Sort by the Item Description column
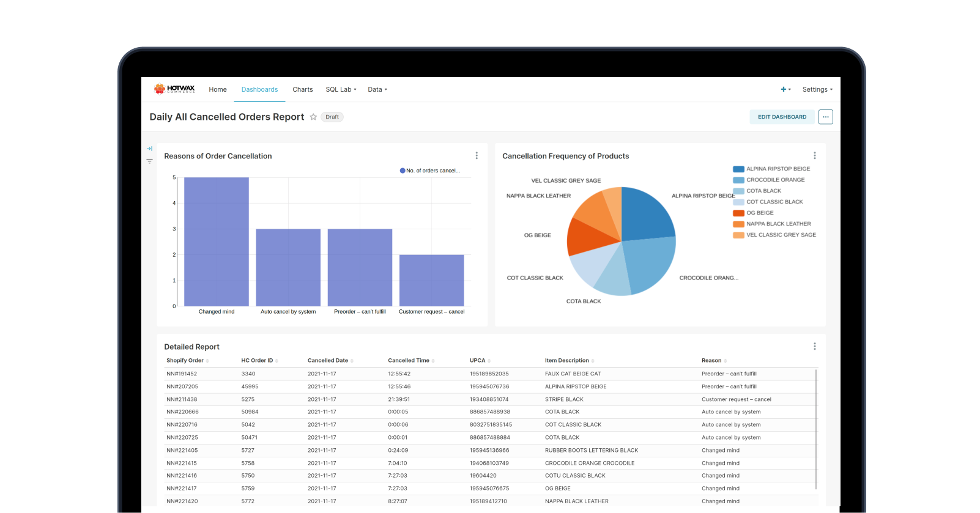The image size is (980, 513). [x=570, y=361]
